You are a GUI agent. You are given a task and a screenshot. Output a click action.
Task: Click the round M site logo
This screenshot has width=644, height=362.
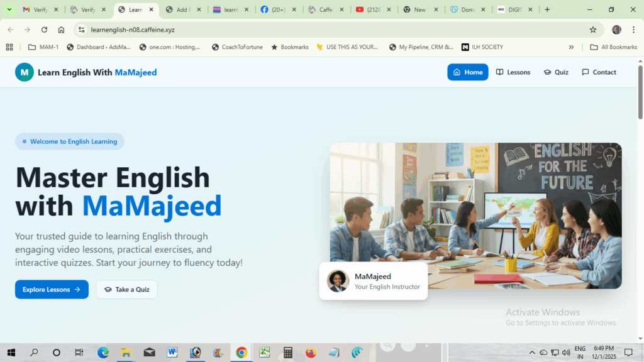[x=25, y=72]
